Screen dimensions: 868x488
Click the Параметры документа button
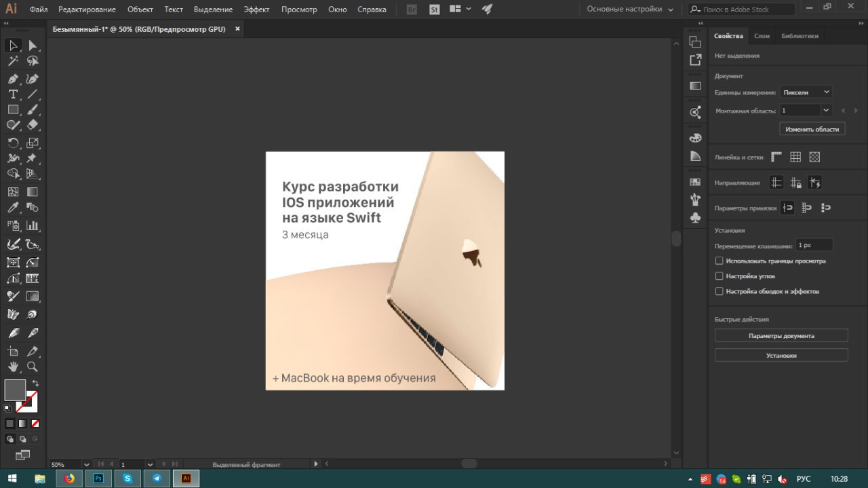(x=781, y=335)
